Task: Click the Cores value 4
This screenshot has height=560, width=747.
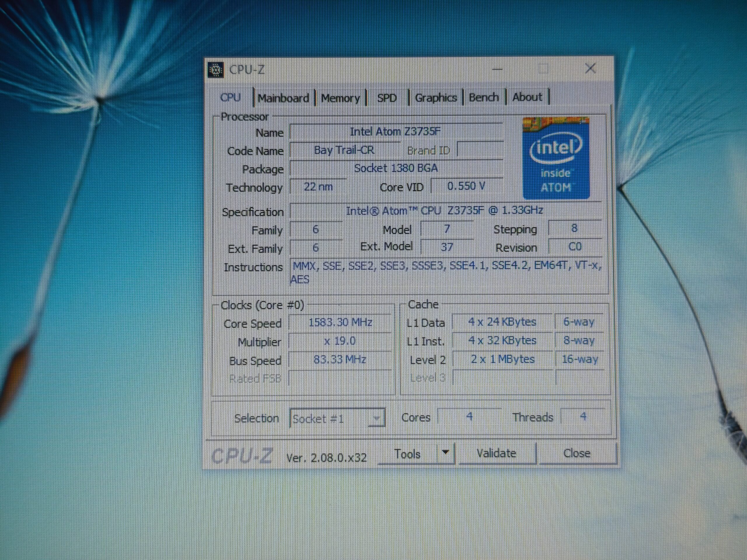Action: tap(470, 416)
